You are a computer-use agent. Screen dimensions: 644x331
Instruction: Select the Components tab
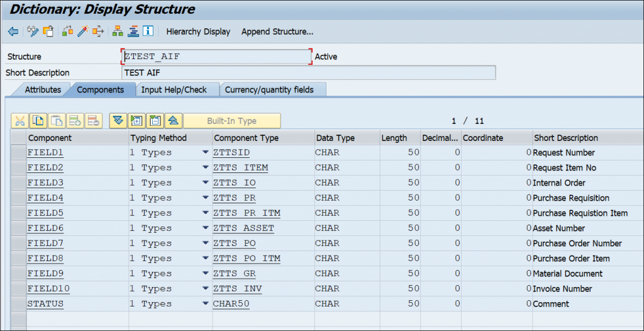(x=101, y=89)
